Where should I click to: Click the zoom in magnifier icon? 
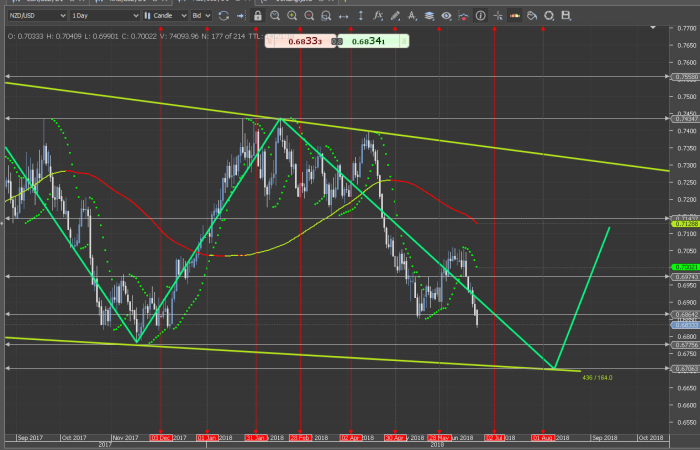tap(291, 16)
